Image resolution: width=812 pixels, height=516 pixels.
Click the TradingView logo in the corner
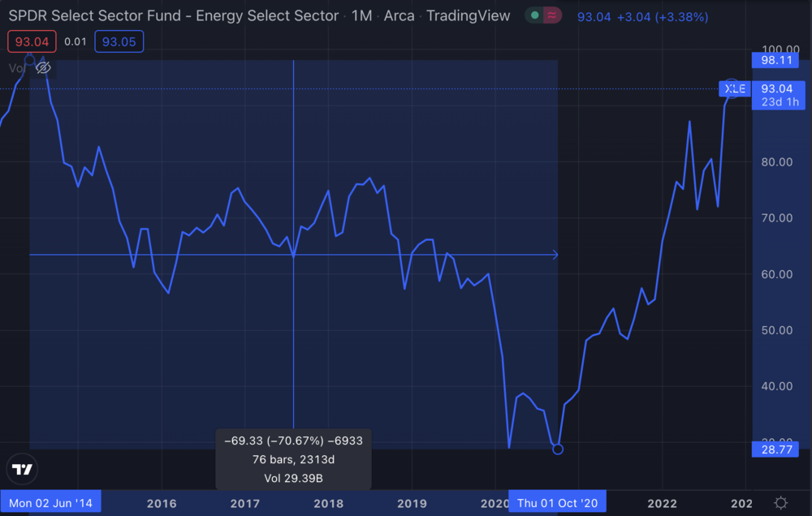[x=23, y=470]
